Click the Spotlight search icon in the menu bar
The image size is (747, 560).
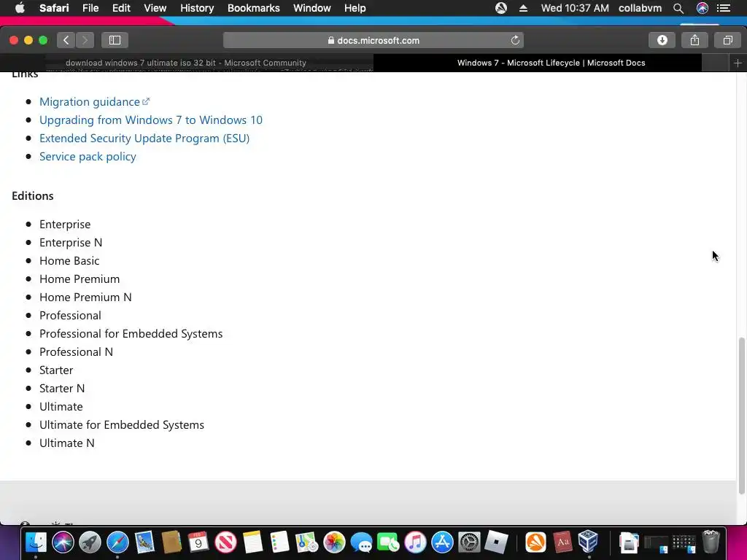(678, 8)
